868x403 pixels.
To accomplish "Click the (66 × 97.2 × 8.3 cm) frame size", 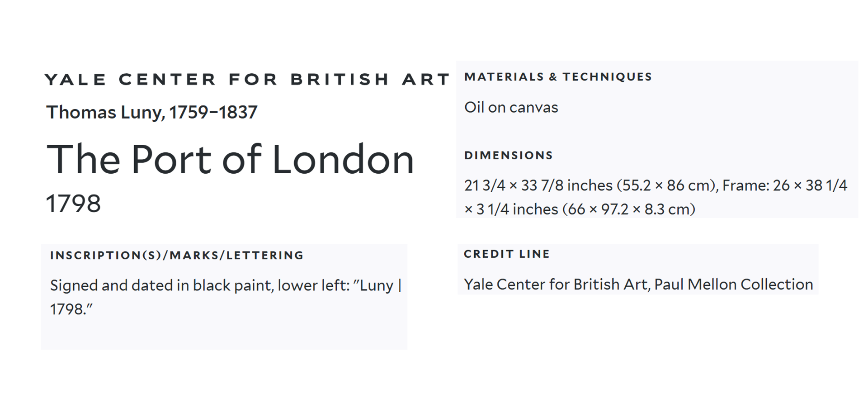I will [628, 209].
